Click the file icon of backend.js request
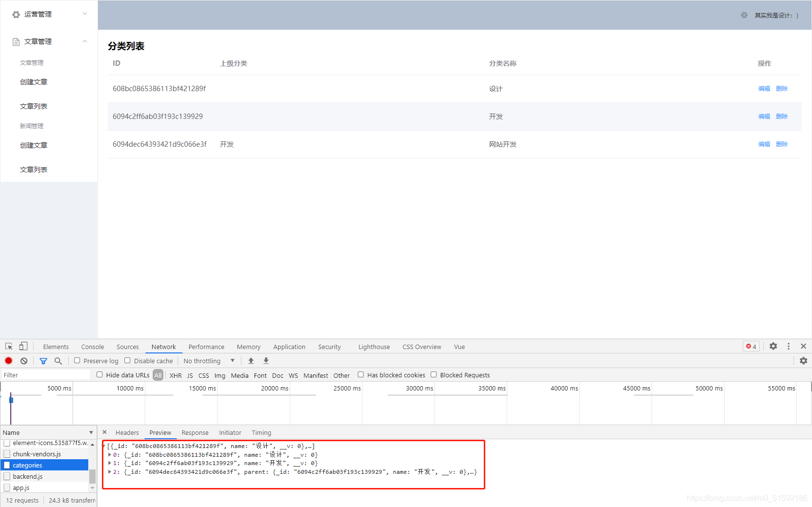The height and width of the screenshot is (507, 812). (7, 476)
